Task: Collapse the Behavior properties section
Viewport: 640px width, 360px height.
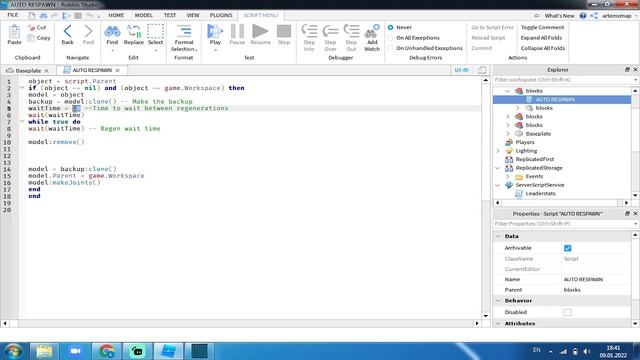Action: tap(498, 301)
